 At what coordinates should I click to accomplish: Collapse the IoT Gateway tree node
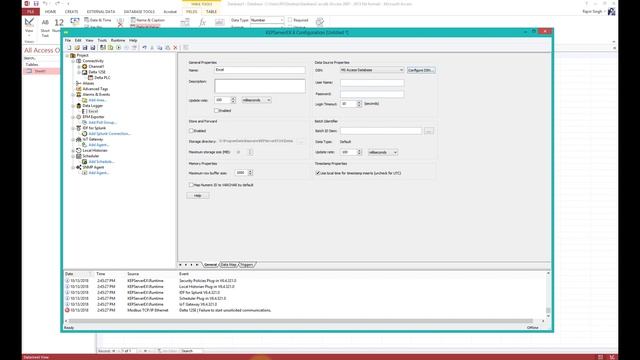click(73, 139)
